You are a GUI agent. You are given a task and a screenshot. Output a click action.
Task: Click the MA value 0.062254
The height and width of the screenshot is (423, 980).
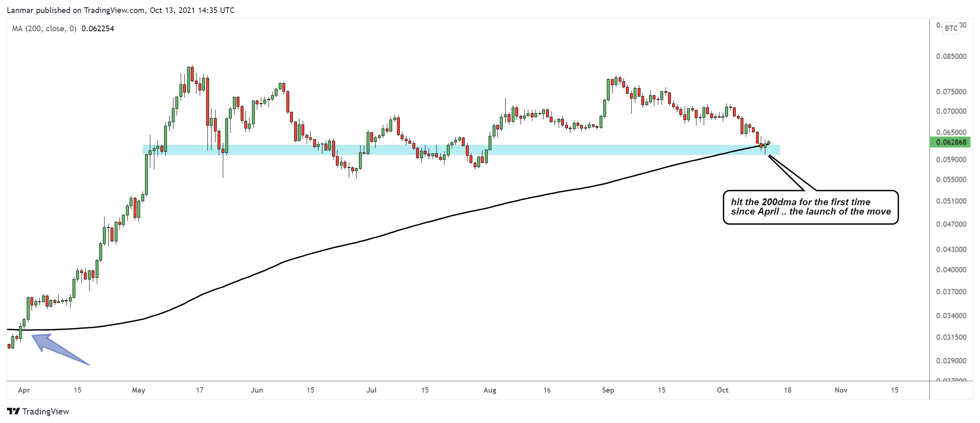pyautogui.click(x=98, y=28)
